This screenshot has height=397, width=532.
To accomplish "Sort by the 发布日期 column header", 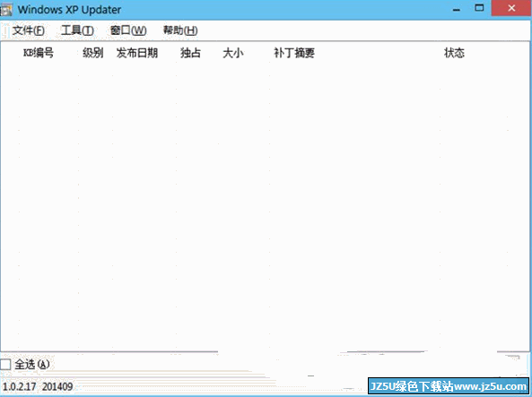I will click(x=137, y=53).
